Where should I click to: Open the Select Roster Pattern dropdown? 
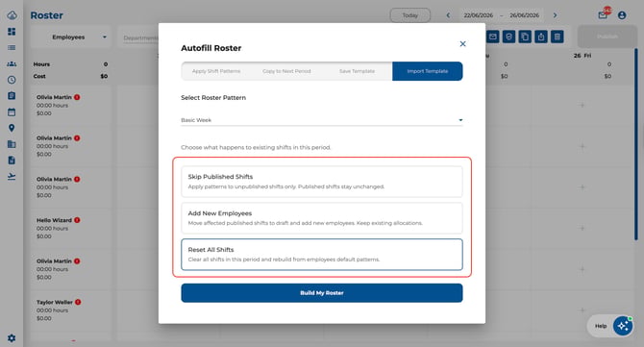(x=322, y=120)
